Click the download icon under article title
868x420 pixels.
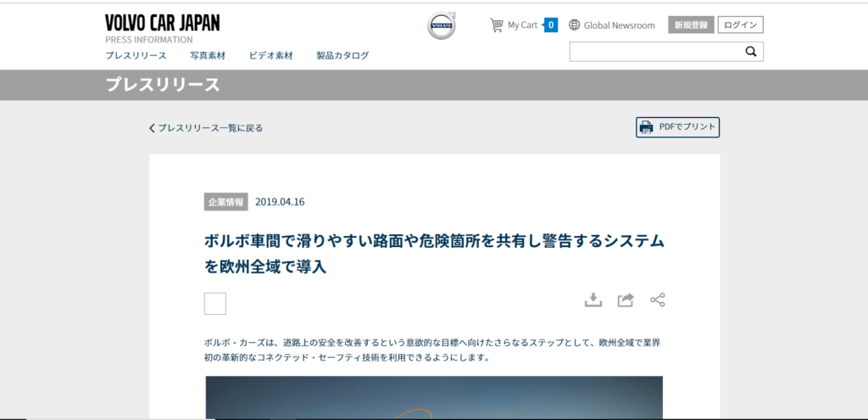click(593, 300)
